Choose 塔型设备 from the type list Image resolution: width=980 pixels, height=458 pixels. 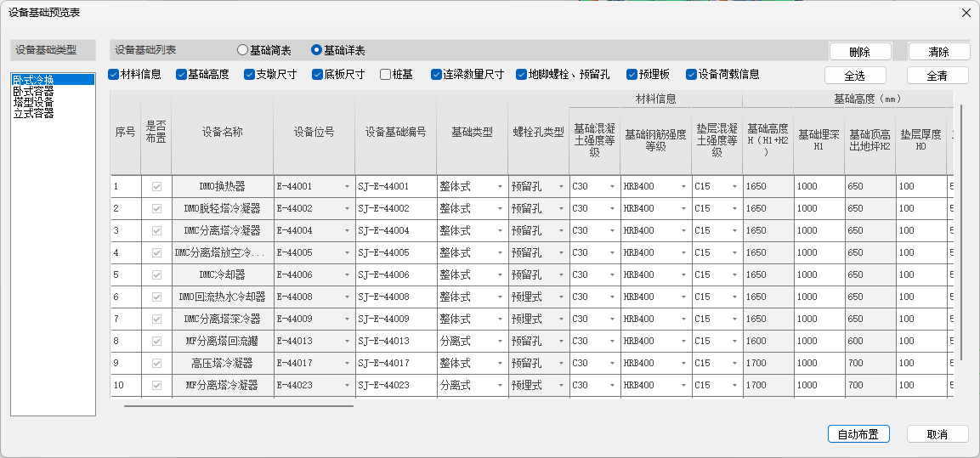coord(33,102)
